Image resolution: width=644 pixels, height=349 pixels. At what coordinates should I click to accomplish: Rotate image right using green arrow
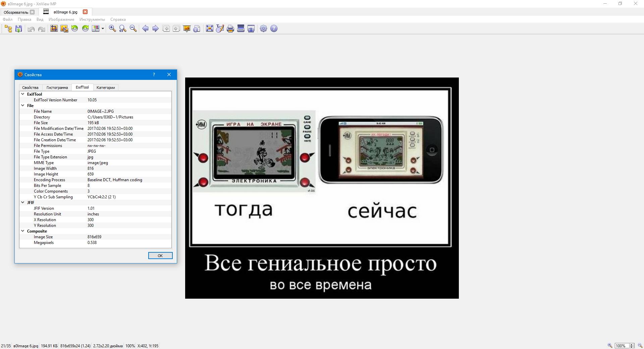coord(85,29)
